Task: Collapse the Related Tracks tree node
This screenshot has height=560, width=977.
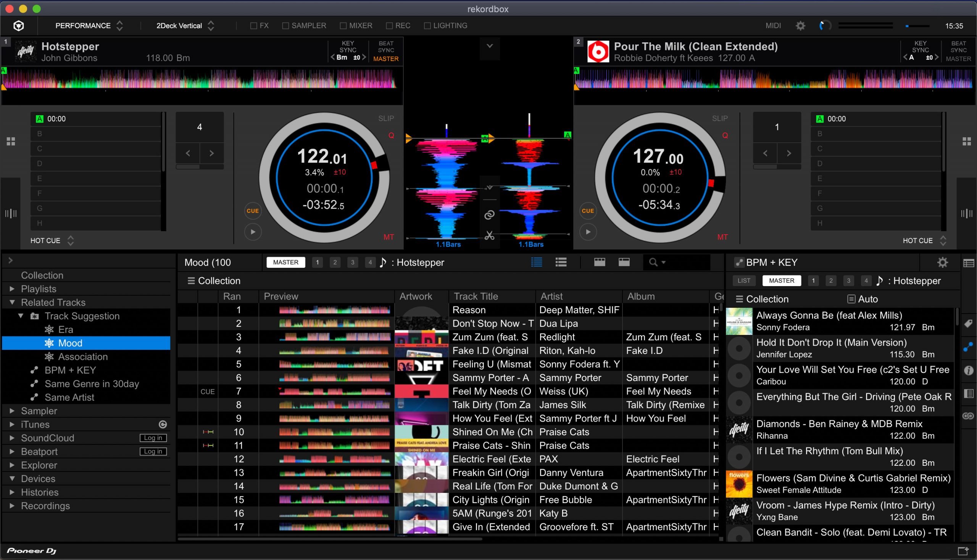Action: [12, 302]
